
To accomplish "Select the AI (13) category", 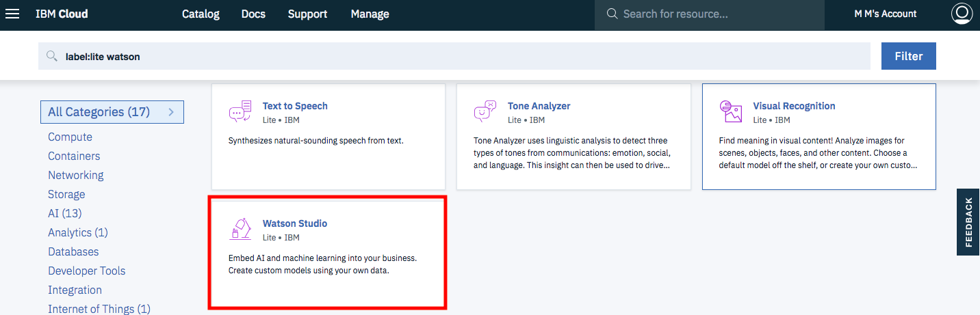I will [x=65, y=213].
